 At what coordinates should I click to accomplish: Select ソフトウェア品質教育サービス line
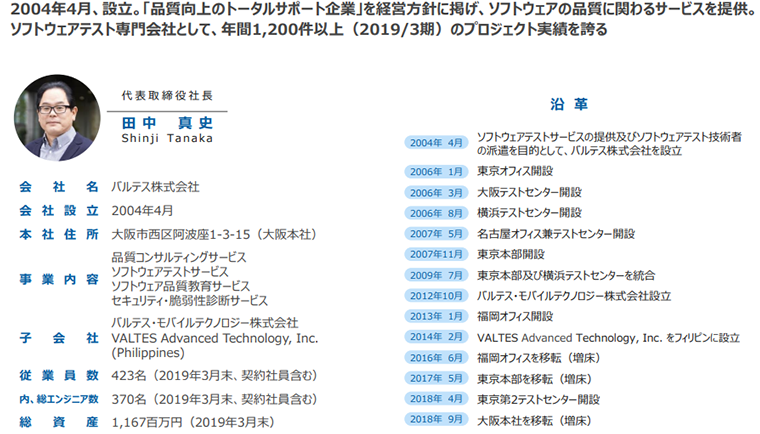tap(181, 286)
